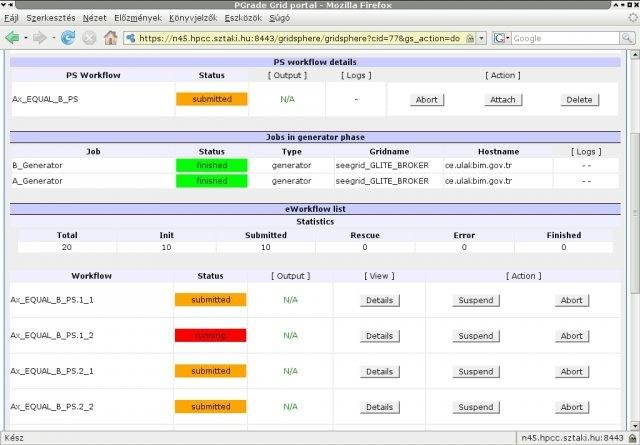Click the [ Logs ] header in generator jobs table
Image resolution: width=640 pixels, height=445 pixels.
click(586, 151)
